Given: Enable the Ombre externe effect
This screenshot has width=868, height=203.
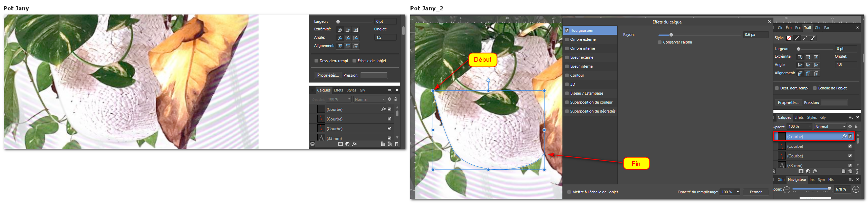Looking at the screenshot, I should pos(567,39).
